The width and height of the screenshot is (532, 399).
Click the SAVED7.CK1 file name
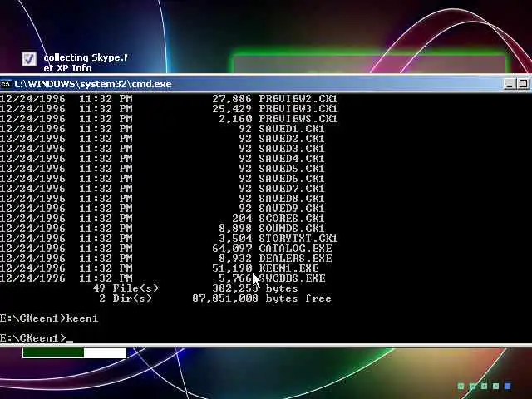pos(292,189)
